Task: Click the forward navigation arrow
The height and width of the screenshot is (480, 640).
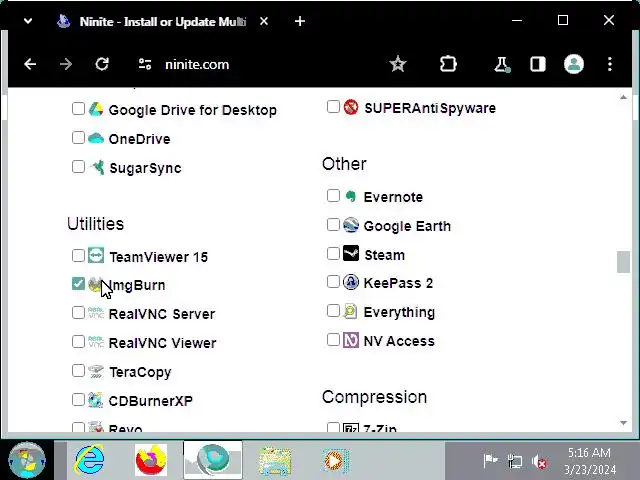Action: click(x=66, y=64)
